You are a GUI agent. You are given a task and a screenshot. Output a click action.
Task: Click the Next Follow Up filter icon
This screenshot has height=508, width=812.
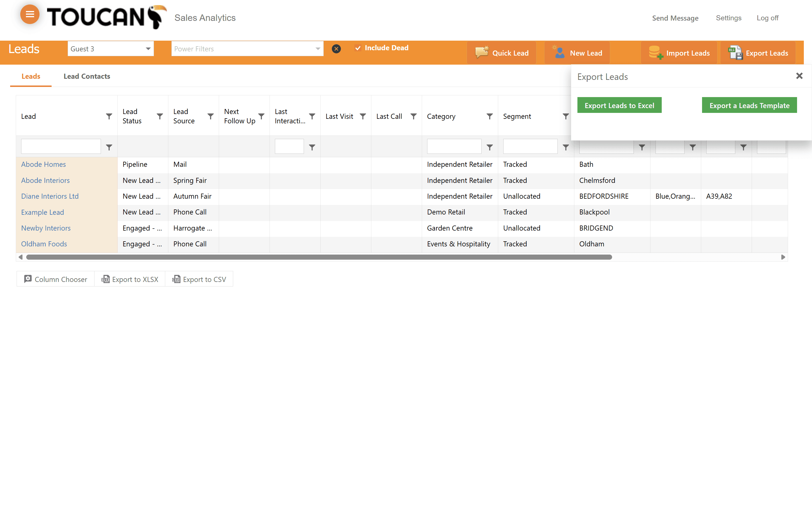point(261,116)
